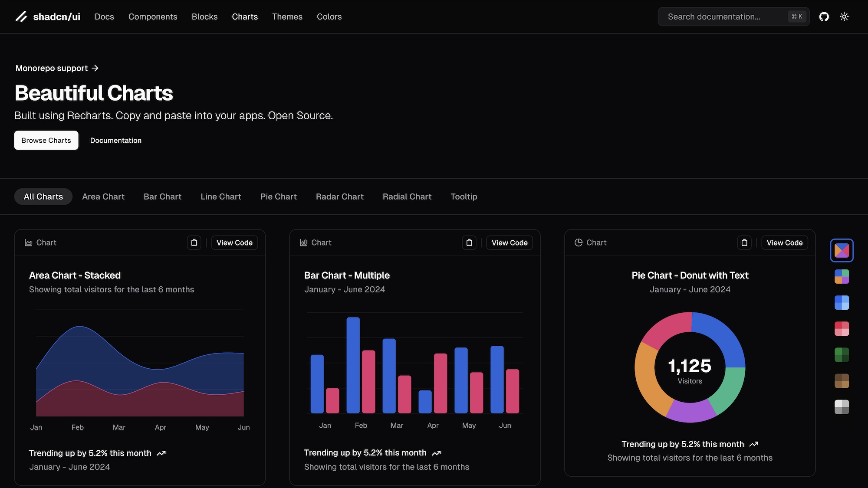View Code for Area Chart Stacked
Screen dimensions: 868x488
234,242
